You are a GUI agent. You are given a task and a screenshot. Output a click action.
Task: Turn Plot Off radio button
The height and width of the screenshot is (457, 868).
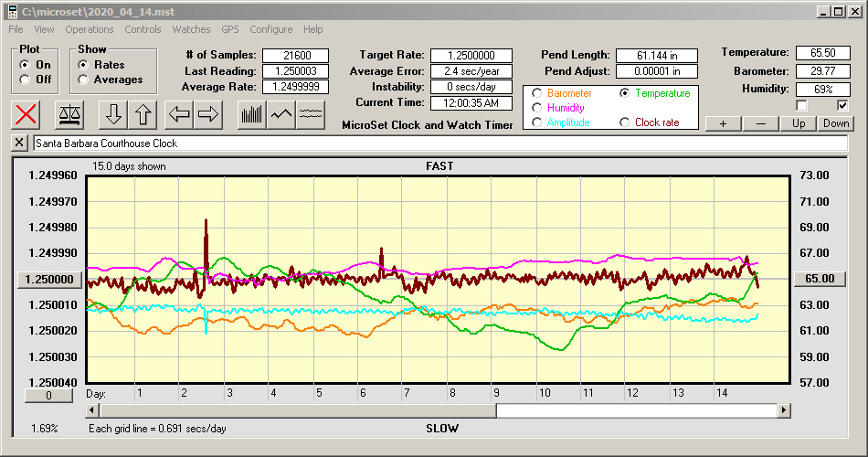pos(25,80)
